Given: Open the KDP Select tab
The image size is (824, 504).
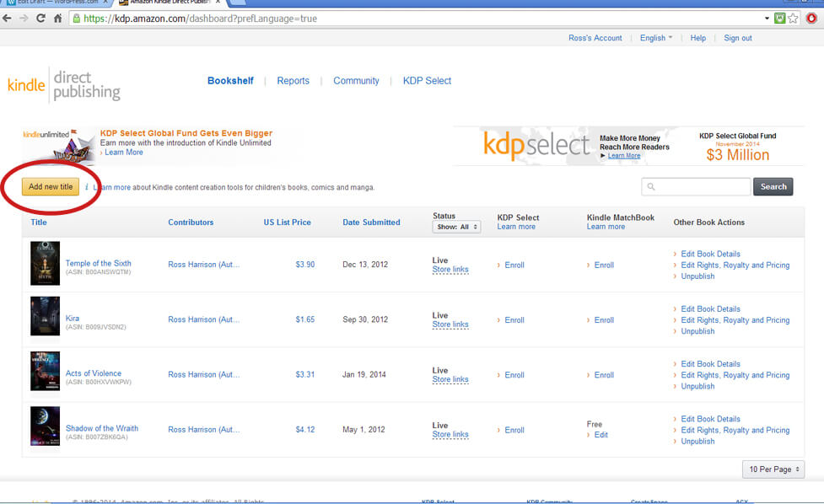Looking at the screenshot, I should 428,81.
